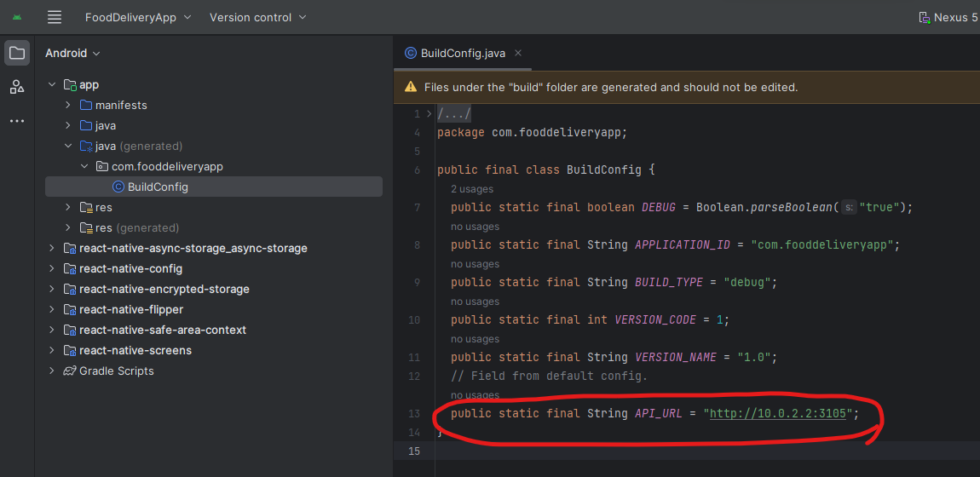Screen dimensions: 980x477
Task: Click the DEBUG field name
Action: [659, 207]
